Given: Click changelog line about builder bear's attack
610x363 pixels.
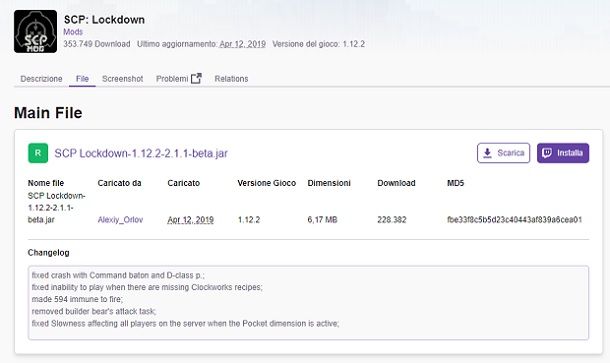Looking at the screenshot, I should pyautogui.click(x=94, y=311).
